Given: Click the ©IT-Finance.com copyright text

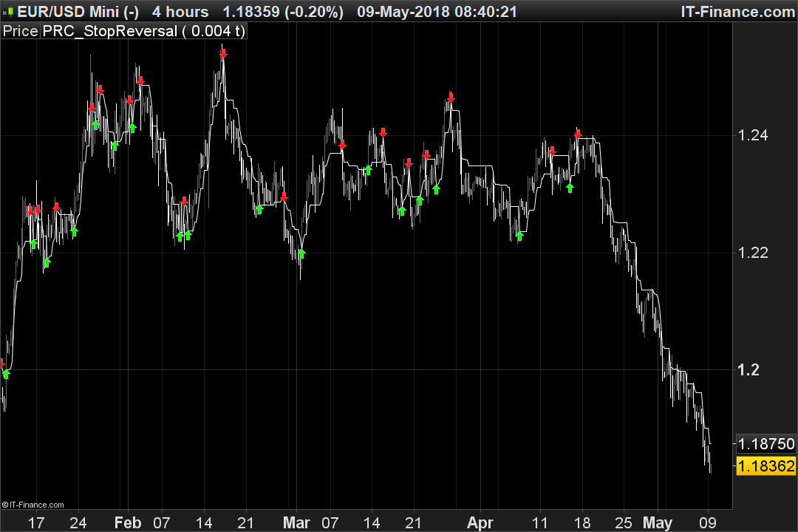Looking at the screenshot, I should coord(33,505).
